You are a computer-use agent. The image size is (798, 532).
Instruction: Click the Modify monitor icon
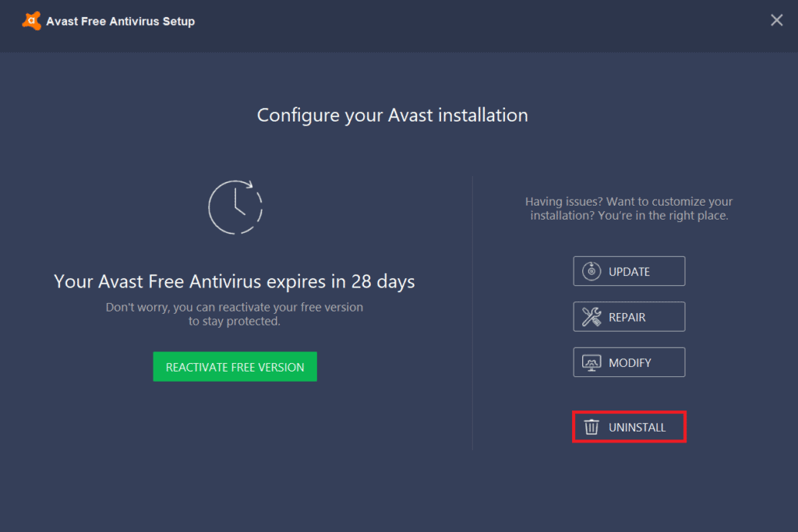(592, 362)
